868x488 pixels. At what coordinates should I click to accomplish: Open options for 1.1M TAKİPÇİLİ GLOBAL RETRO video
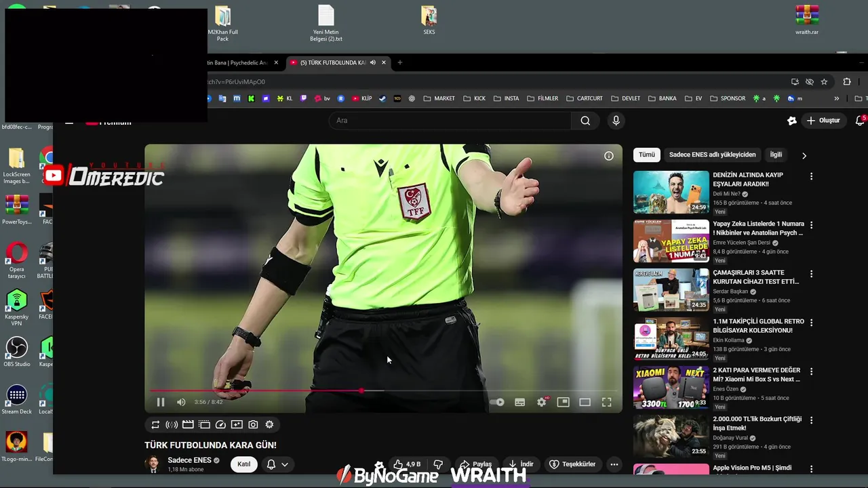click(811, 323)
